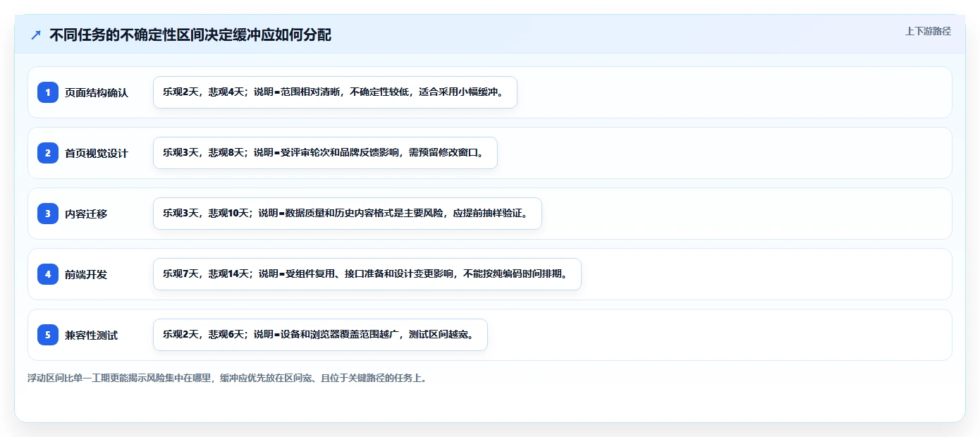Click the 页面结构确认 task label

pos(97,92)
